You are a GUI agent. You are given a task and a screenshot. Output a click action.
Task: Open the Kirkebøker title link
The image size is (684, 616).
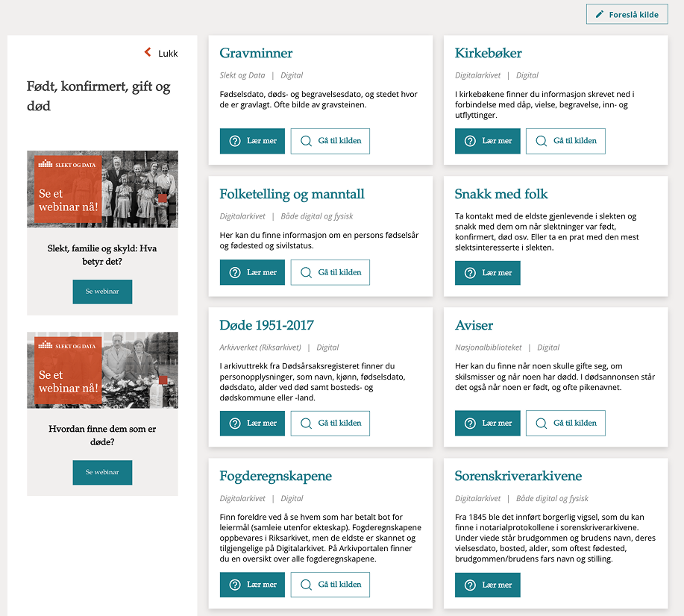(488, 53)
